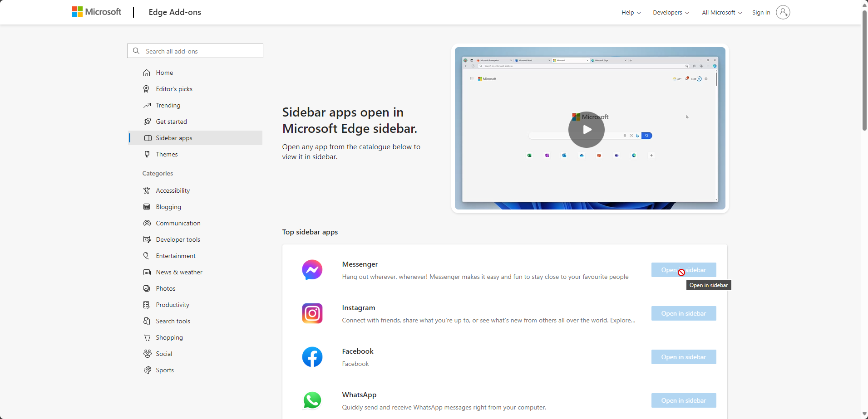Click the Photos category icon
The image size is (868, 419).
pyautogui.click(x=147, y=288)
